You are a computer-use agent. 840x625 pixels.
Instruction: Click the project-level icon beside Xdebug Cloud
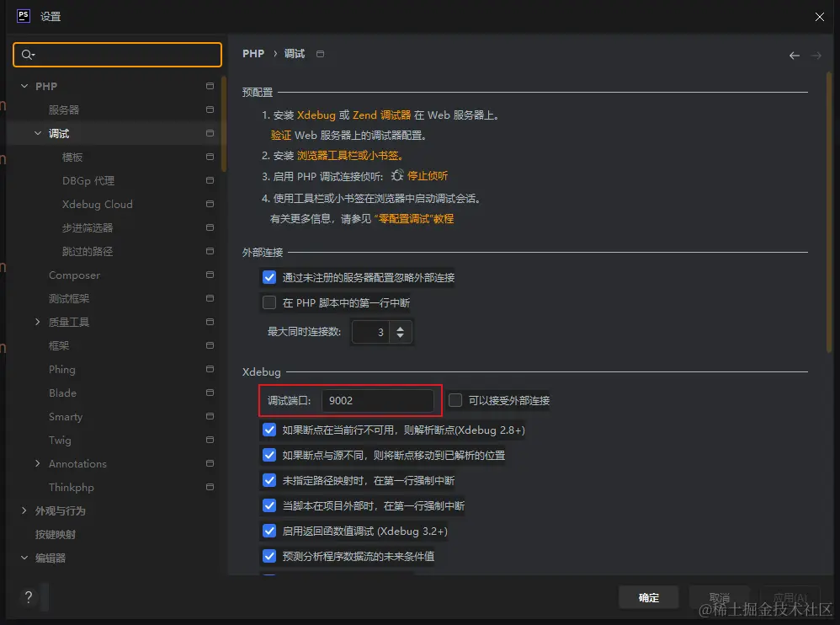[210, 204]
